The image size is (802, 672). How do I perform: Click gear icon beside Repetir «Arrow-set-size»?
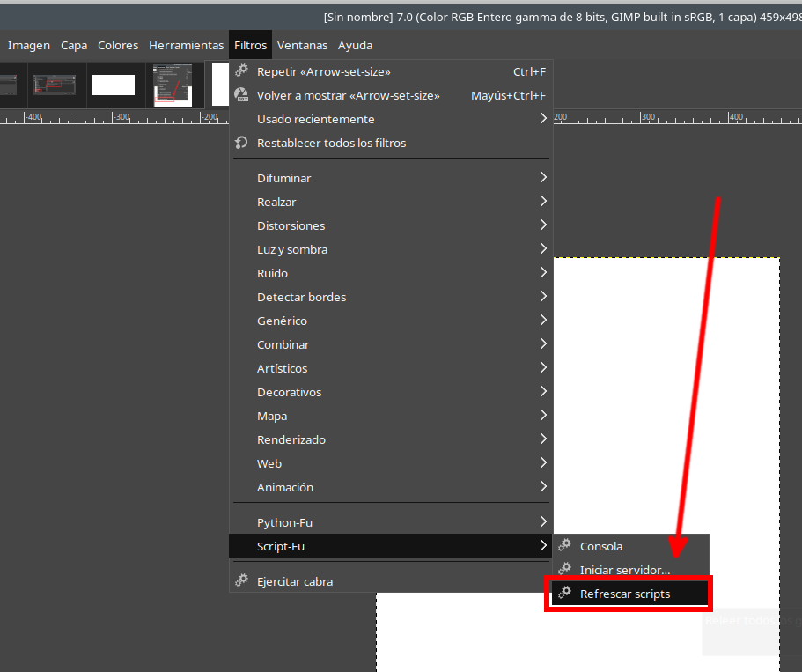point(241,71)
